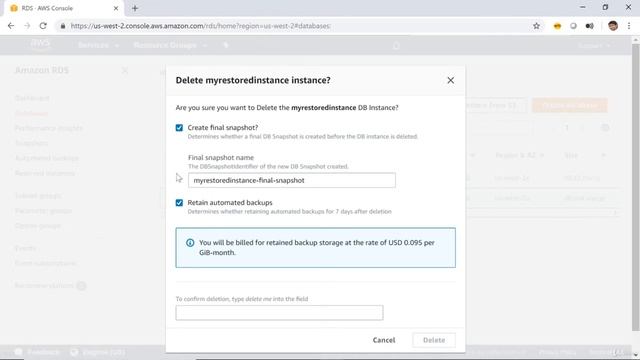Viewport: 640px width, 360px height.
Task: Click the yellow extension icon in toolbar
Action: (x=557, y=26)
